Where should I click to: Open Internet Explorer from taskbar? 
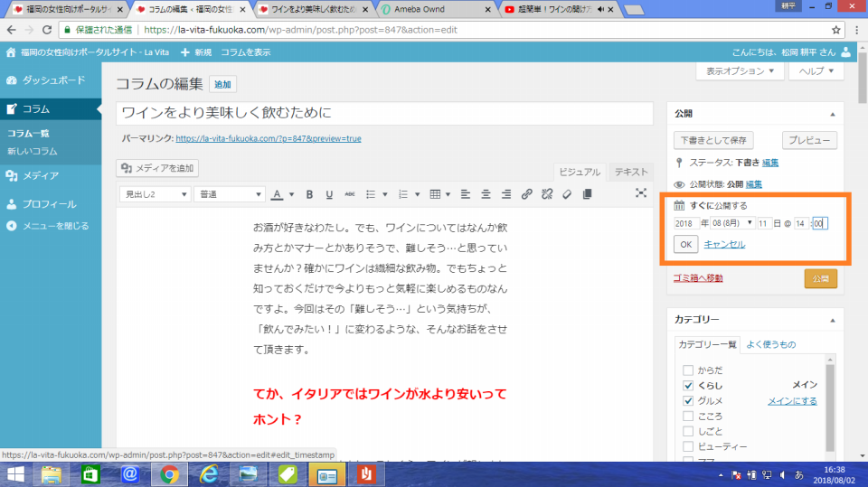pyautogui.click(x=209, y=475)
